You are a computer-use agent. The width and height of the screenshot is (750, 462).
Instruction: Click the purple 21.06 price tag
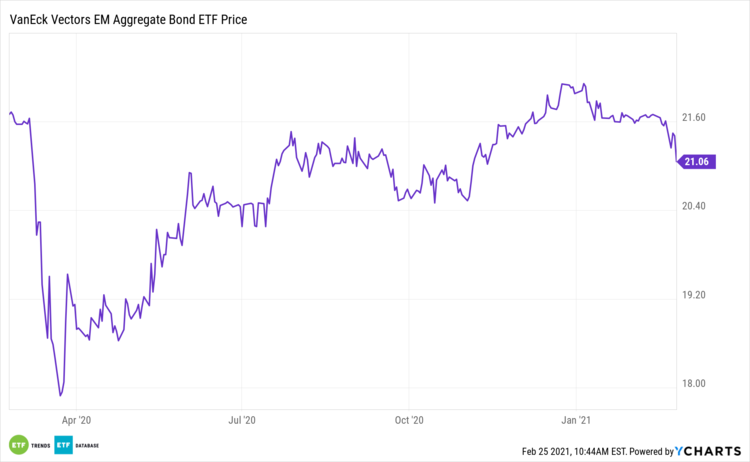pyautogui.click(x=697, y=162)
